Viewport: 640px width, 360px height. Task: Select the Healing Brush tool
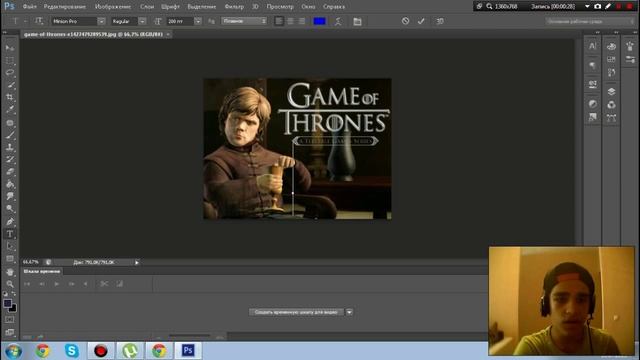coord(10,122)
